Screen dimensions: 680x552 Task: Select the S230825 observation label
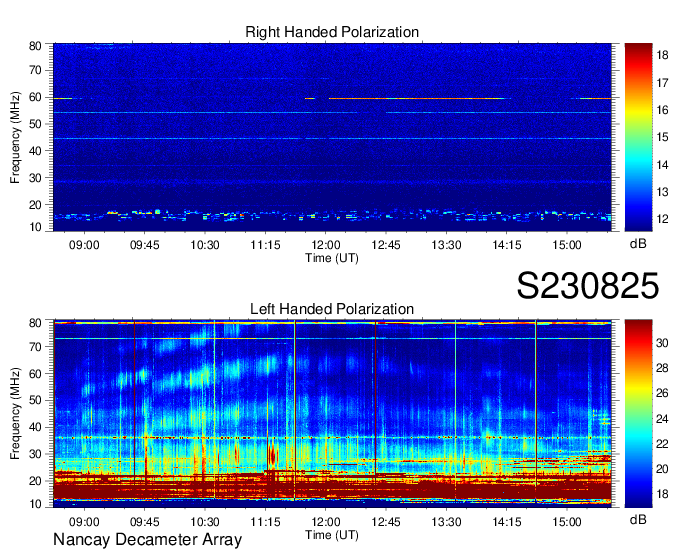point(588,286)
